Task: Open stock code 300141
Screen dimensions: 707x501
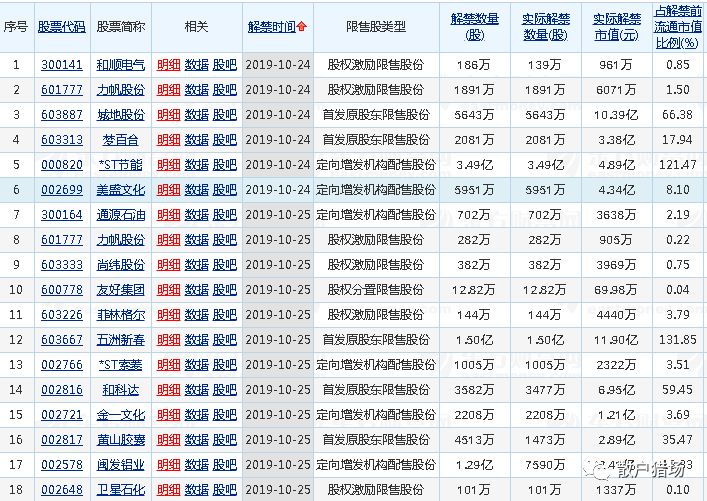Action: [62, 65]
